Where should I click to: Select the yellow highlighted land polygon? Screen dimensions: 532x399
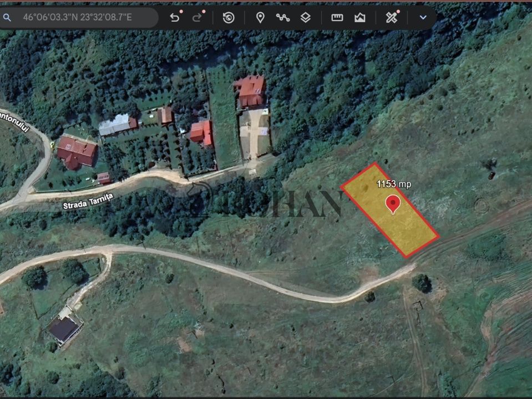point(390,210)
